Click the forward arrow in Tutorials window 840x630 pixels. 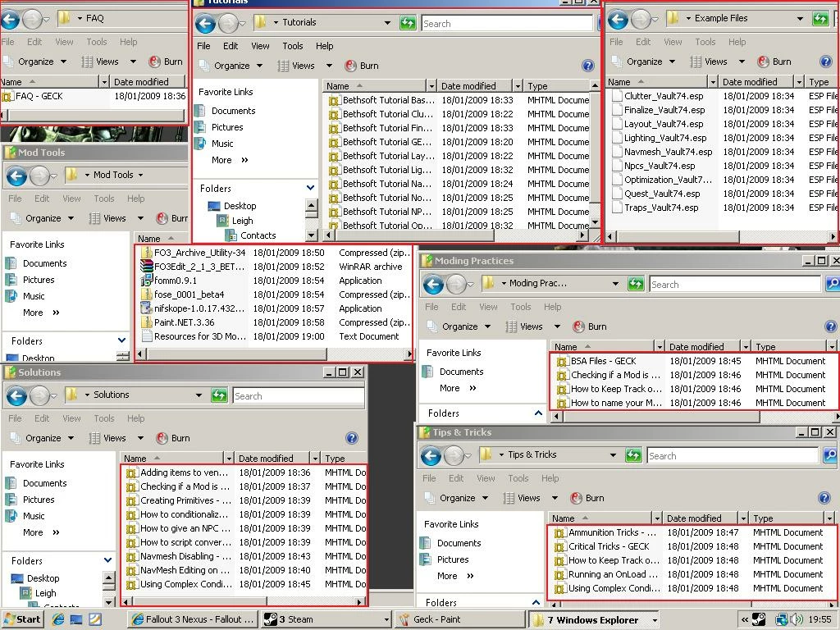click(229, 24)
